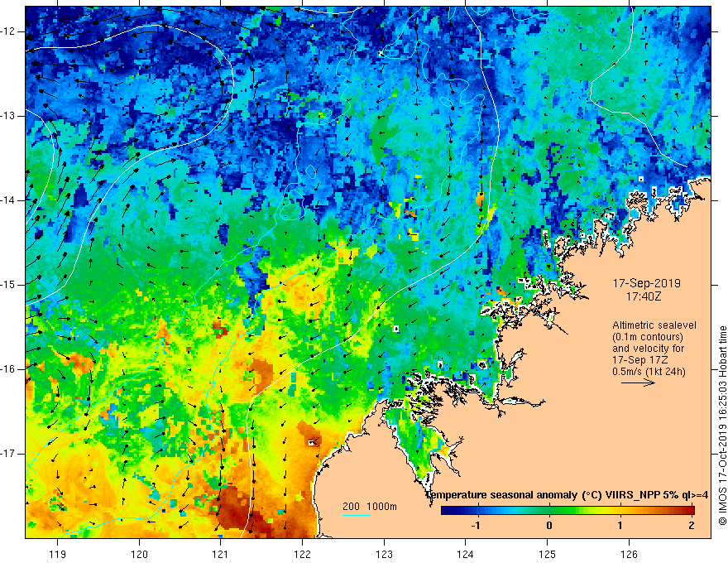
Task: Click 'and velocity for' legend line
Action: (x=648, y=349)
